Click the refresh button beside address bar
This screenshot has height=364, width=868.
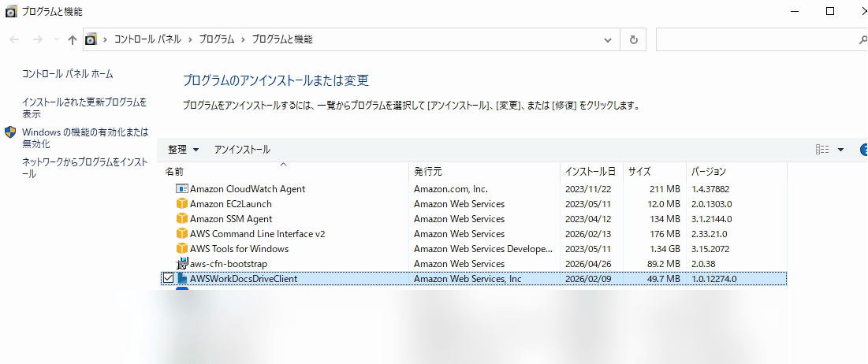(633, 39)
